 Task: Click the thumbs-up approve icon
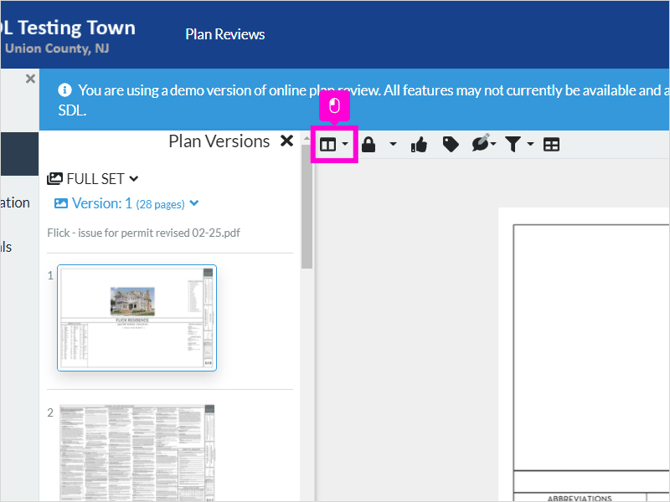click(419, 145)
